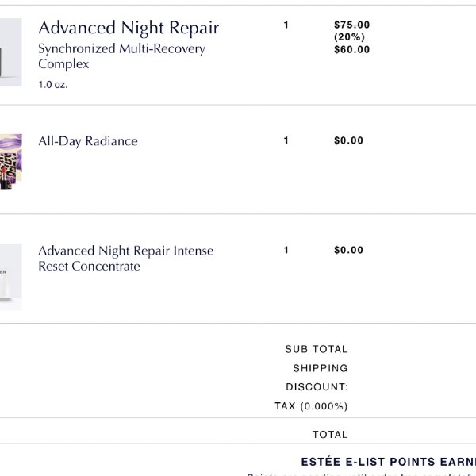Click the strikethrough $75.00 original price
476x476 pixels.
point(351,25)
